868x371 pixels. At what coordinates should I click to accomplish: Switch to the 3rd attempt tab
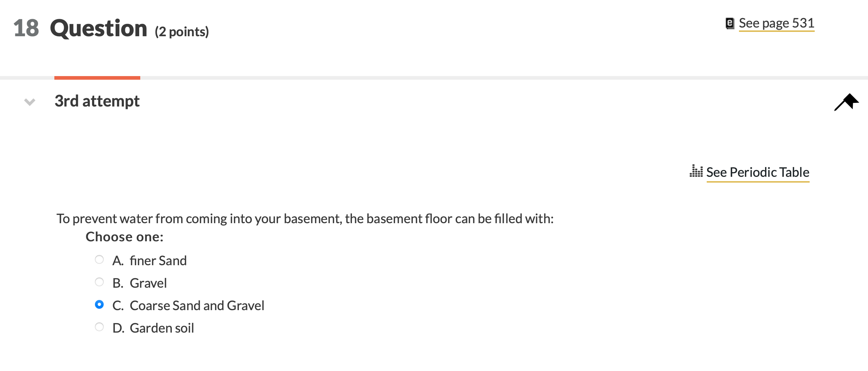[x=97, y=101]
